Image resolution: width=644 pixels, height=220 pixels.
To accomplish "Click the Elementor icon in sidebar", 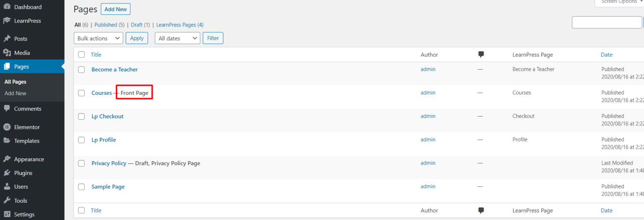I will (x=7, y=127).
